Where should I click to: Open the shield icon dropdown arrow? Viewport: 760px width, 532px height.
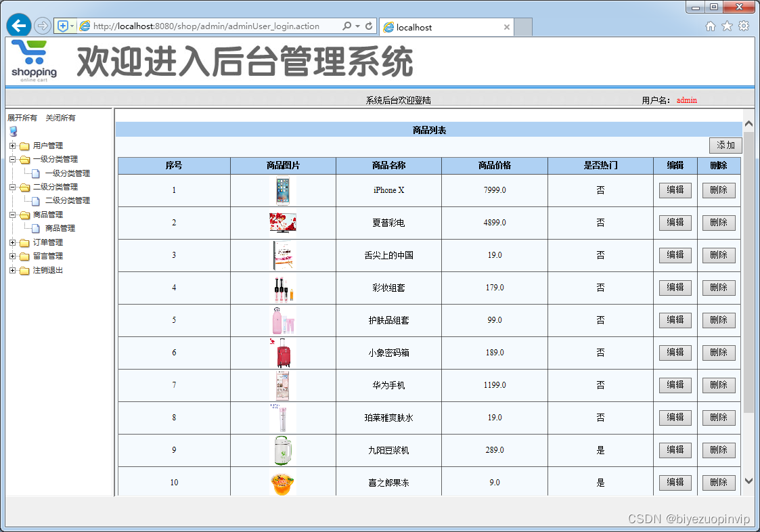click(x=72, y=26)
